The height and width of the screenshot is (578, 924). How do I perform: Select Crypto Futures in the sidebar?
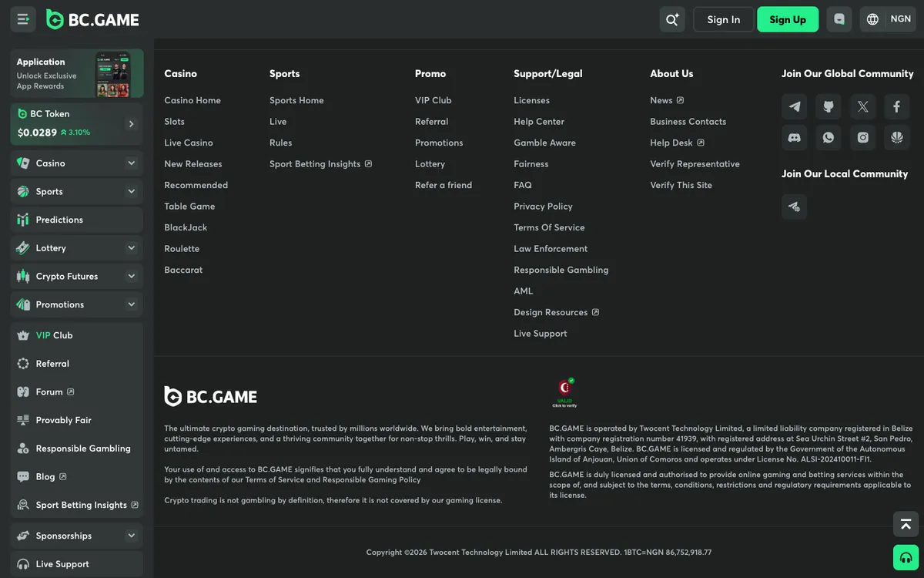pyautogui.click(x=77, y=276)
